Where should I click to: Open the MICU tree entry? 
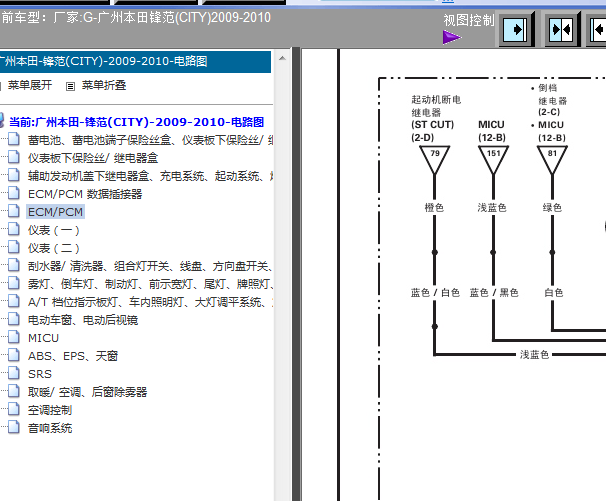coord(43,338)
